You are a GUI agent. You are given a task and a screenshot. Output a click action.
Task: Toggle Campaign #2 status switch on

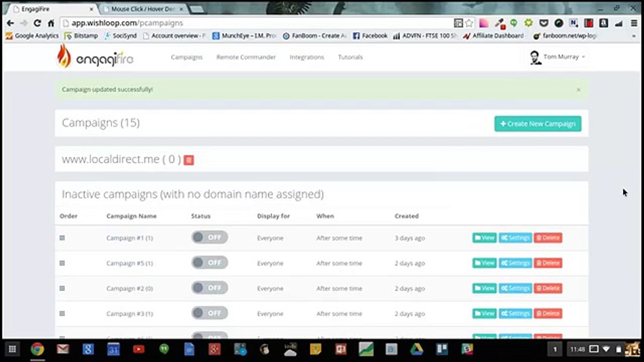pyautogui.click(x=209, y=288)
